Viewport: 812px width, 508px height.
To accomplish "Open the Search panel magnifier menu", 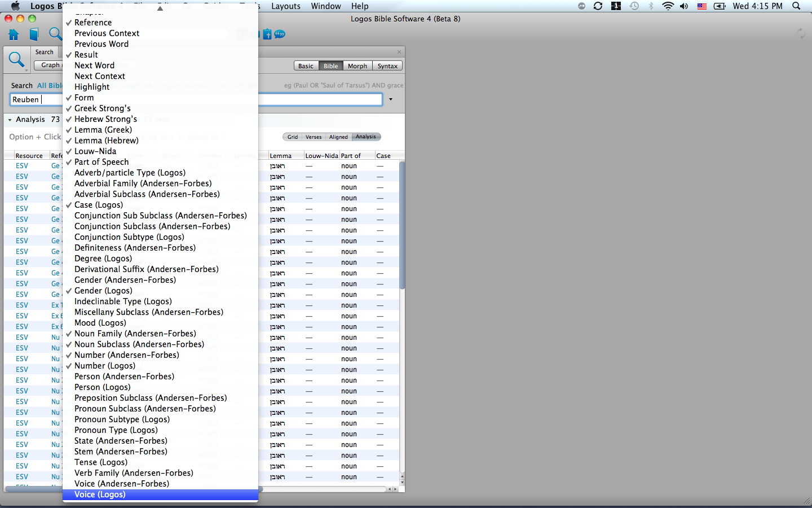I will pos(17,60).
